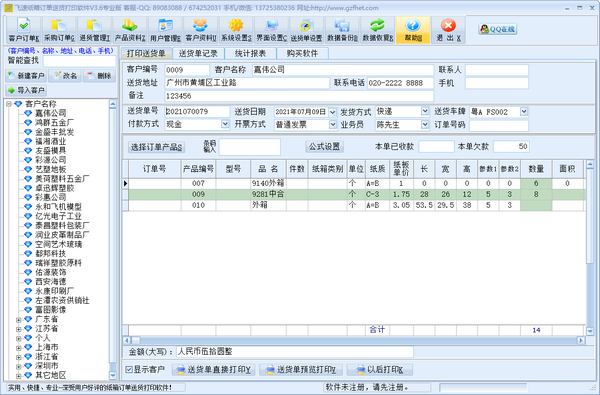Switch to 送货单记录 tab
The image size is (600, 395).
[x=198, y=53]
